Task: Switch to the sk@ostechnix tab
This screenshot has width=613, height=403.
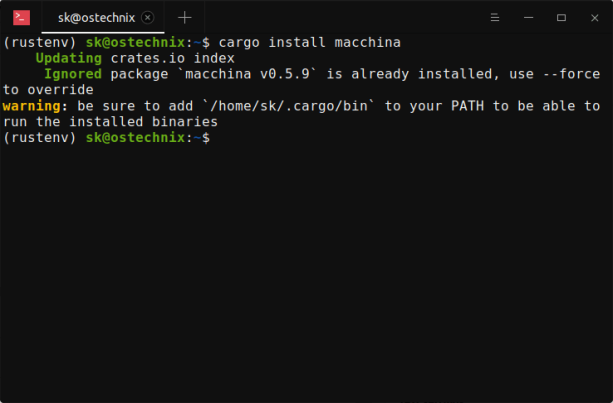Action: pyautogui.click(x=95, y=18)
